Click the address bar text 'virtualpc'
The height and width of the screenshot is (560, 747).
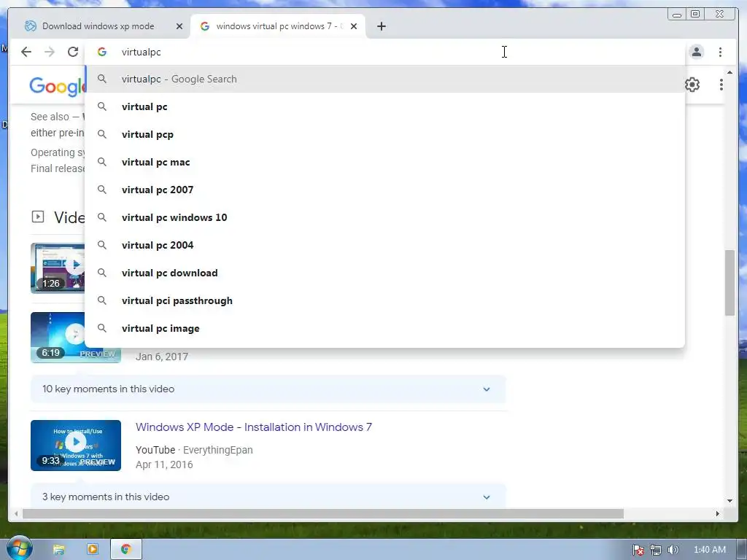click(142, 52)
